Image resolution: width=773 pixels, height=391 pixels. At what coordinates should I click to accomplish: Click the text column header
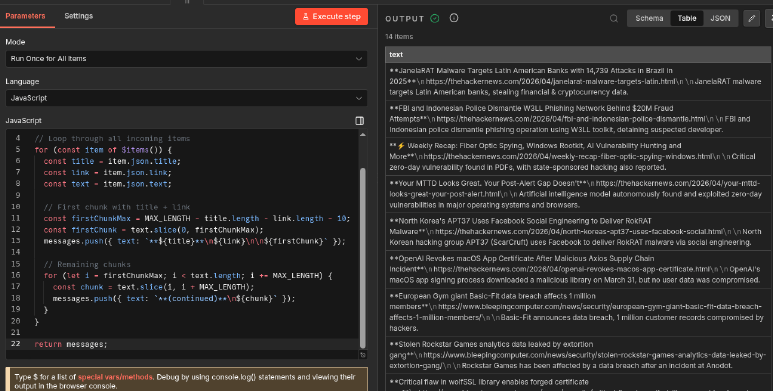578,54
